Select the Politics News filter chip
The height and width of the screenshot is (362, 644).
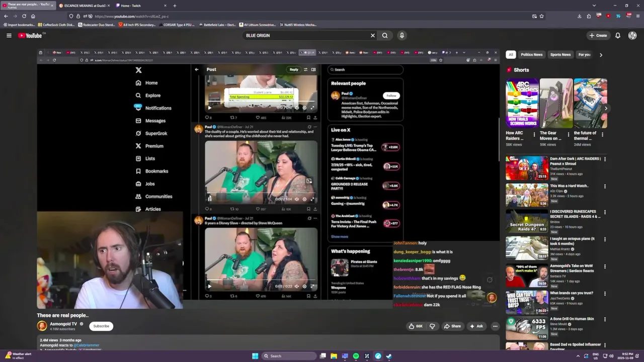click(531, 54)
